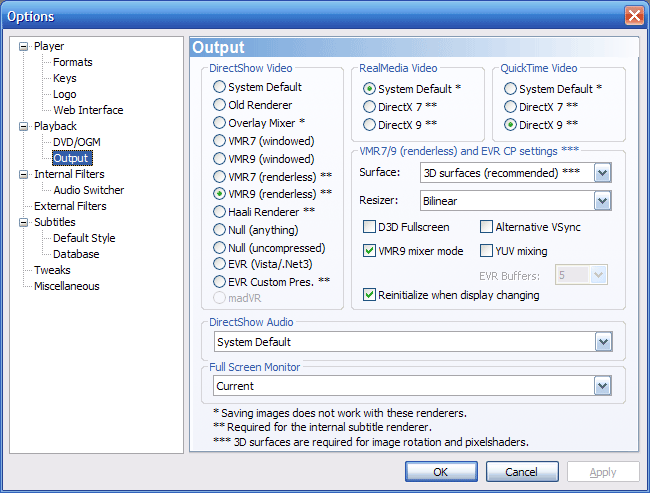
Task: Click the OK button
Action: (440, 471)
